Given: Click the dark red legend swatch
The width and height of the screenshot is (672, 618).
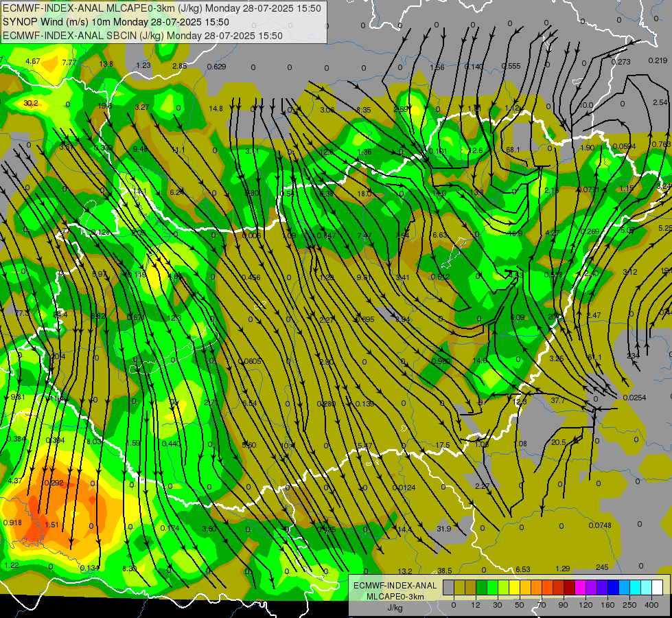Looking at the screenshot, I should 569,587.
